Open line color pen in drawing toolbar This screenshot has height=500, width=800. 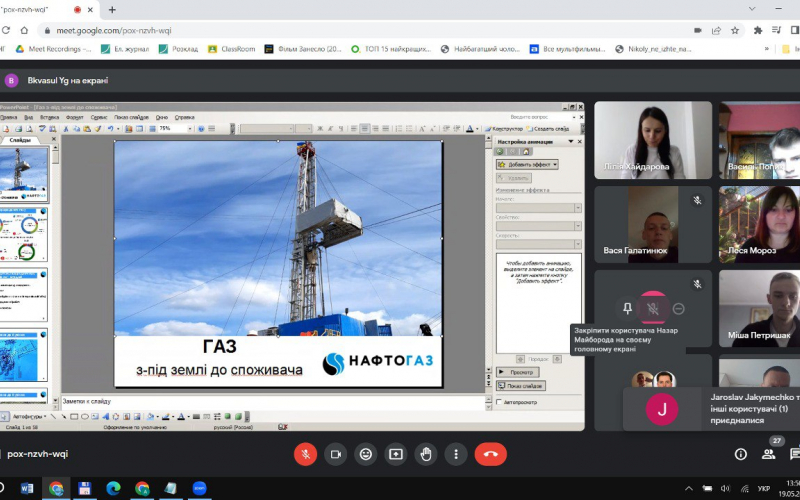[x=166, y=417]
